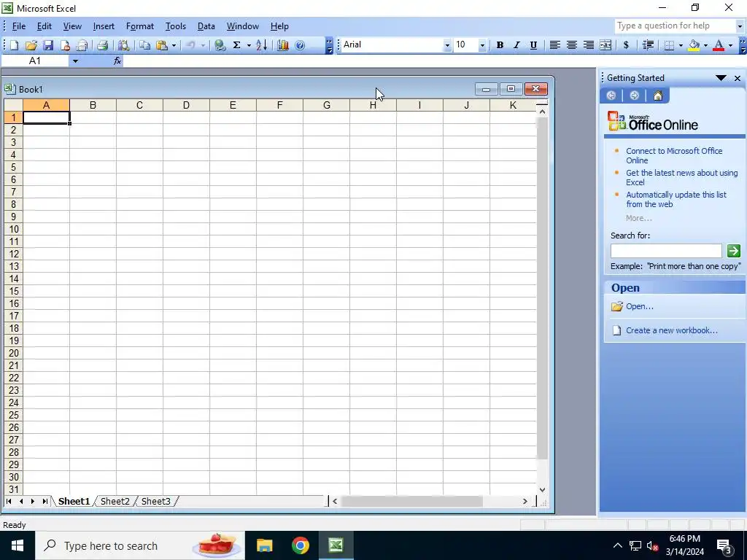Switch to the Sheet2 tab
Image resolution: width=747 pixels, height=560 pixels.
(x=115, y=502)
